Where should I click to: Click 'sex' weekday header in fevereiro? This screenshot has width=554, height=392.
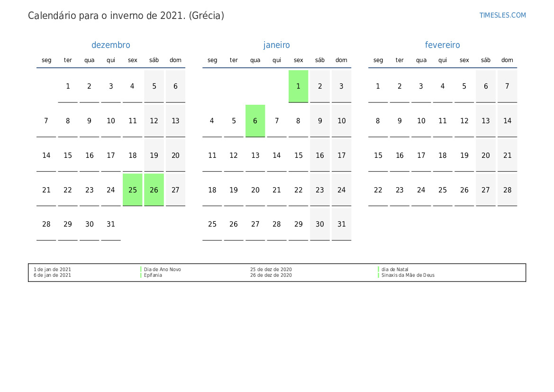click(464, 60)
